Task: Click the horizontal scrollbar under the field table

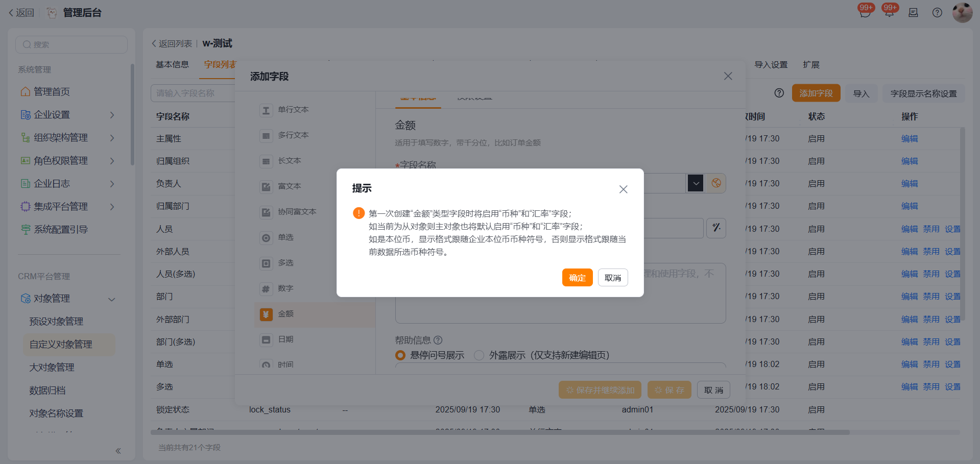Action: click(499, 432)
